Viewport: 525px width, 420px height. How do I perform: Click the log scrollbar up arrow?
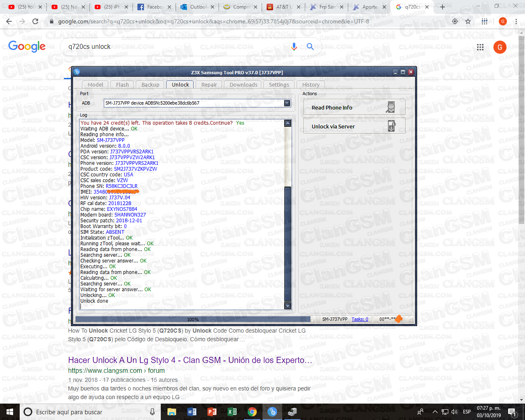(x=288, y=123)
